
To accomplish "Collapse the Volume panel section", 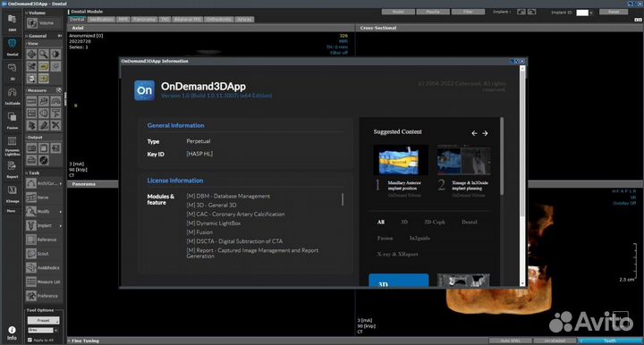I will 27,13.
